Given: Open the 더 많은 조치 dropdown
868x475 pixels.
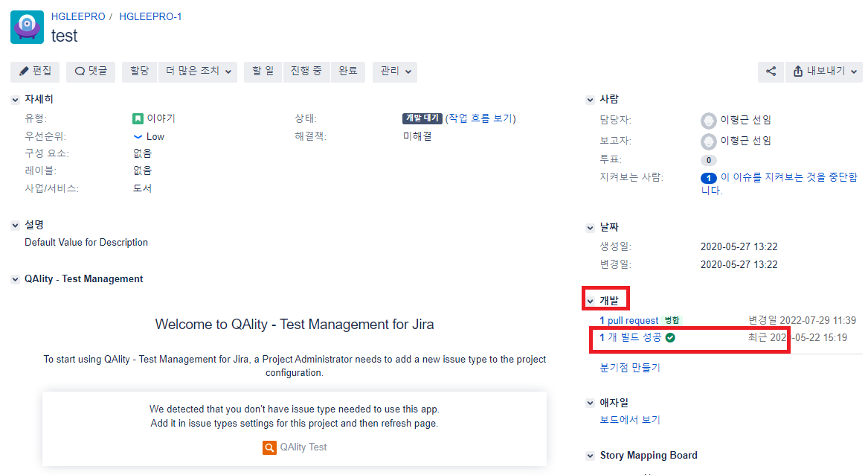Looking at the screenshot, I should 198,71.
